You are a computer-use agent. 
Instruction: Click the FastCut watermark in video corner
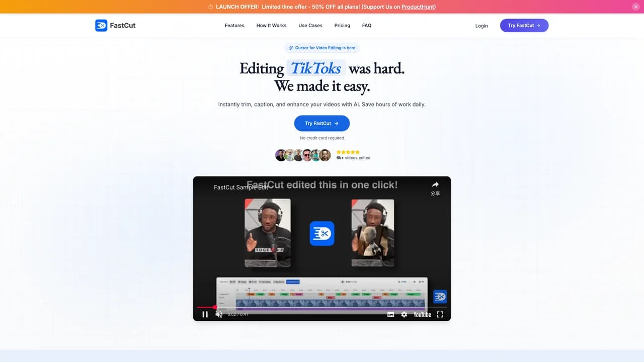(x=440, y=297)
